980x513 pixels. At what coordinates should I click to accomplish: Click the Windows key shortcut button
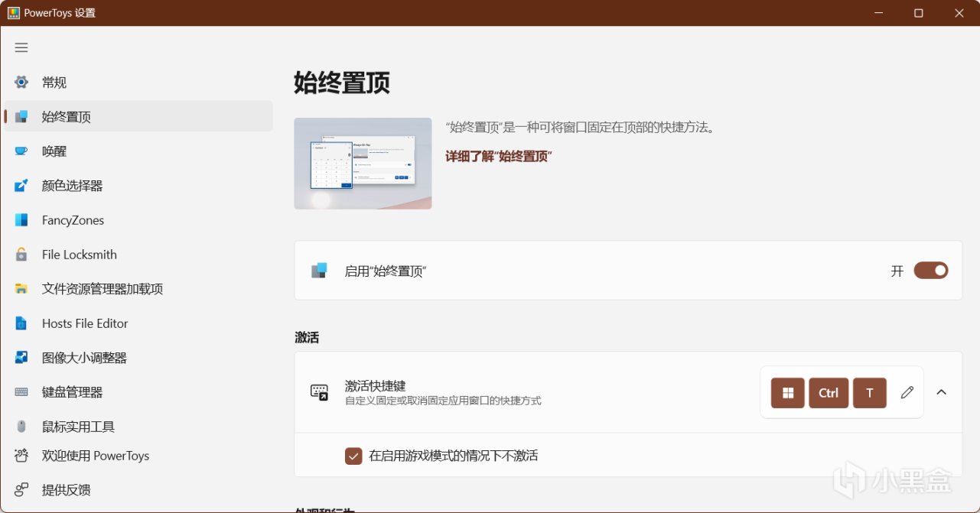[788, 393]
